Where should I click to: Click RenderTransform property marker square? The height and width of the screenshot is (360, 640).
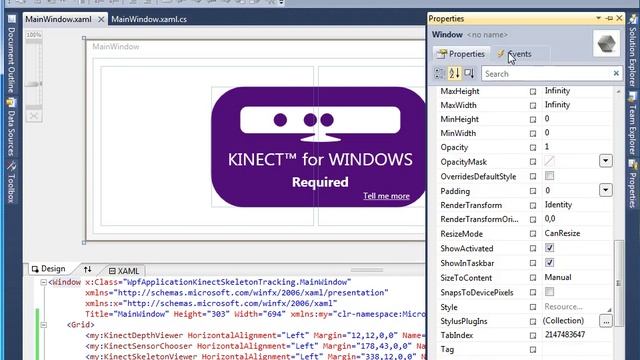click(533, 206)
